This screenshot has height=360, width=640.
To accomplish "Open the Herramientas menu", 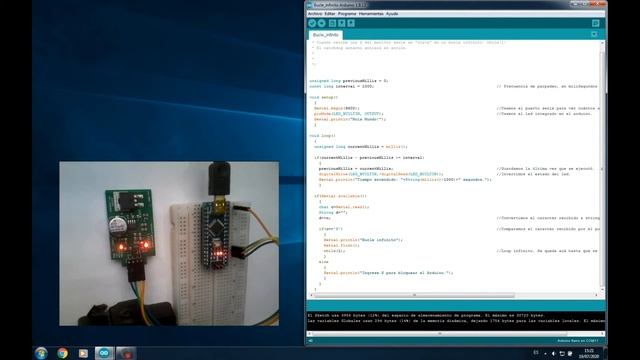I will pyautogui.click(x=371, y=14).
